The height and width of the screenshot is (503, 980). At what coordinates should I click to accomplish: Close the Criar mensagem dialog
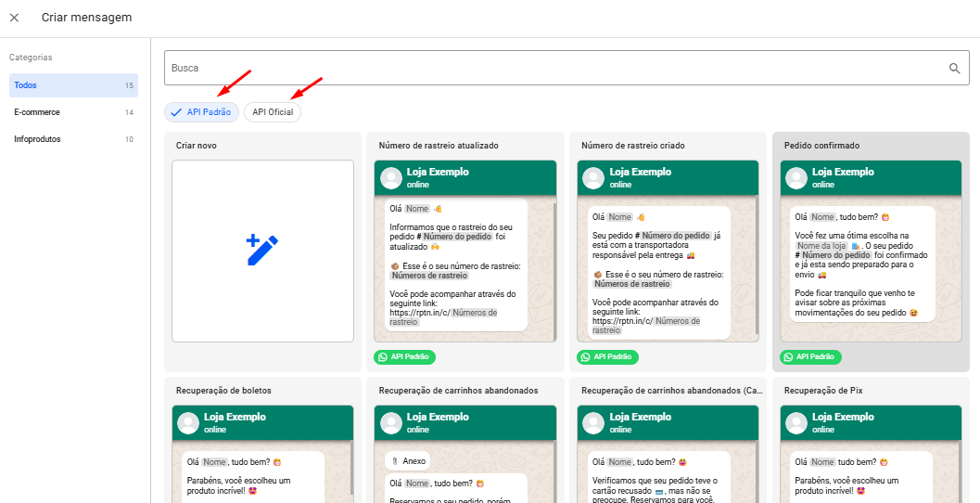point(14,18)
